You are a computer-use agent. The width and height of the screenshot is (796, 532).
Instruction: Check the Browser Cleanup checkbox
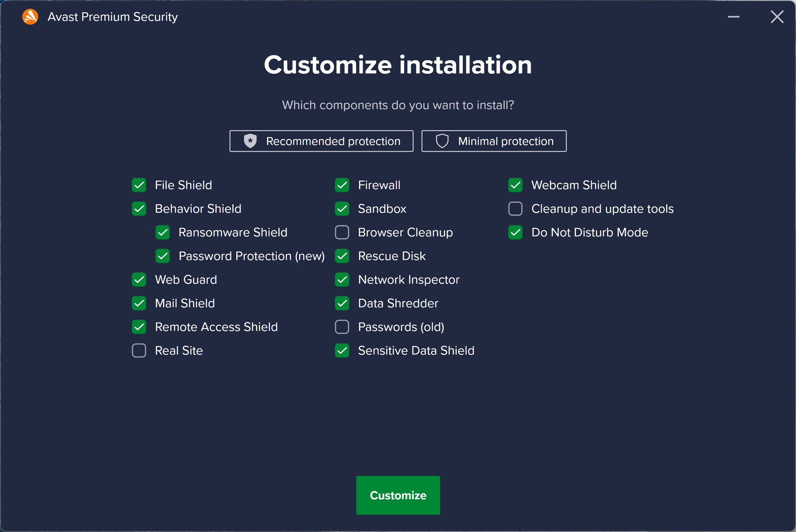point(342,232)
